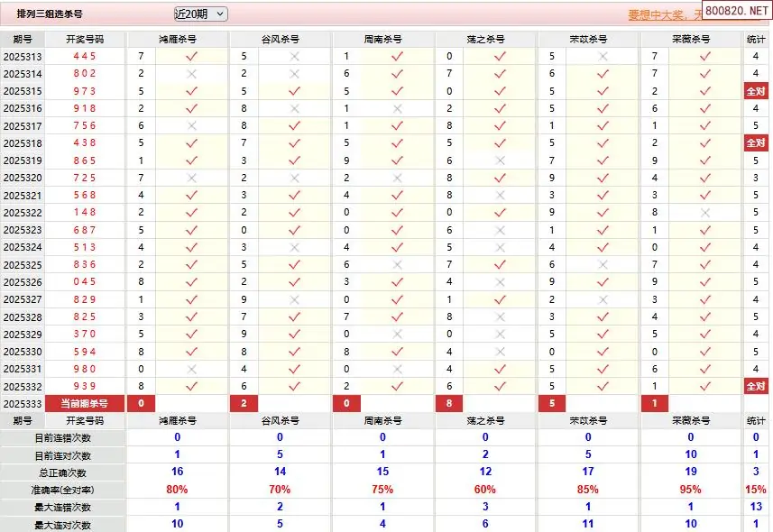Click the 统计 column header at top right
The width and height of the screenshot is (773, 532).
pyautogui.click(x=756, y=40)
